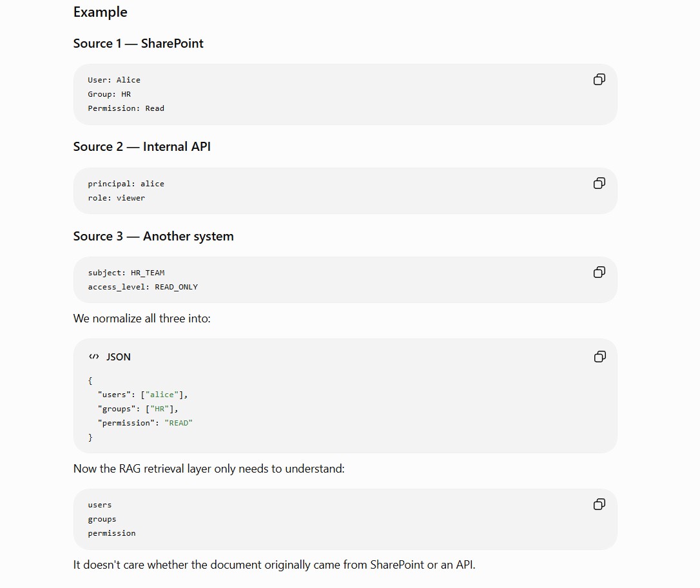Click the JSON language label
Screen dimensions: 700x588
[119, 357]
